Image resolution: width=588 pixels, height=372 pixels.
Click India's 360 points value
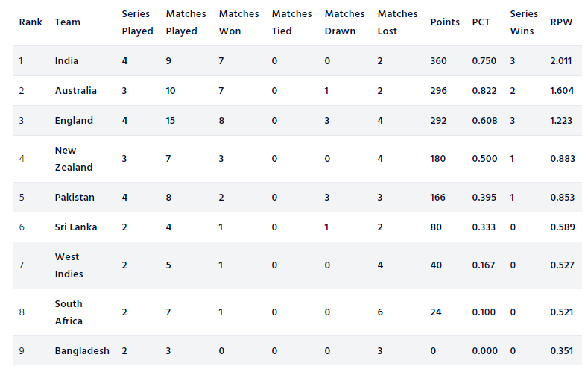[x=438, y=60]
